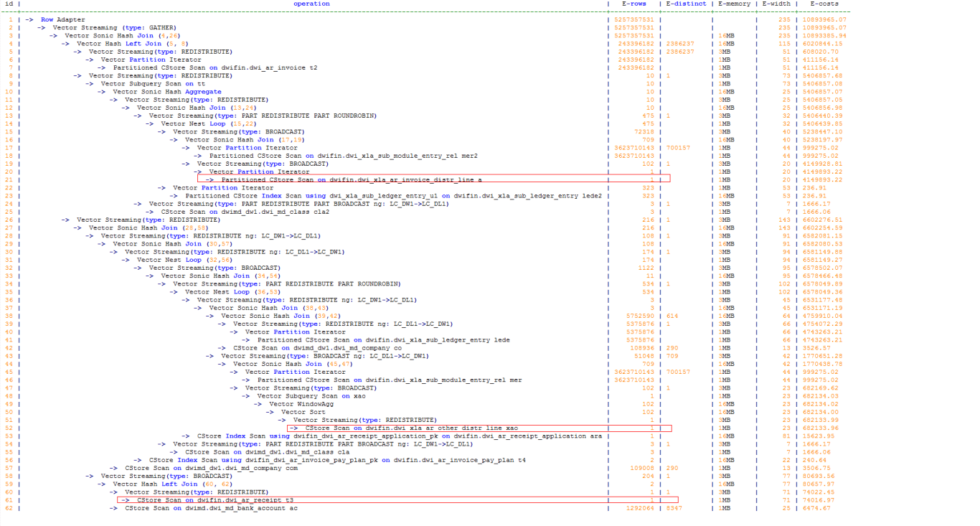Click the 'E-width' column header
980x526 pixels.
point(776,4)
